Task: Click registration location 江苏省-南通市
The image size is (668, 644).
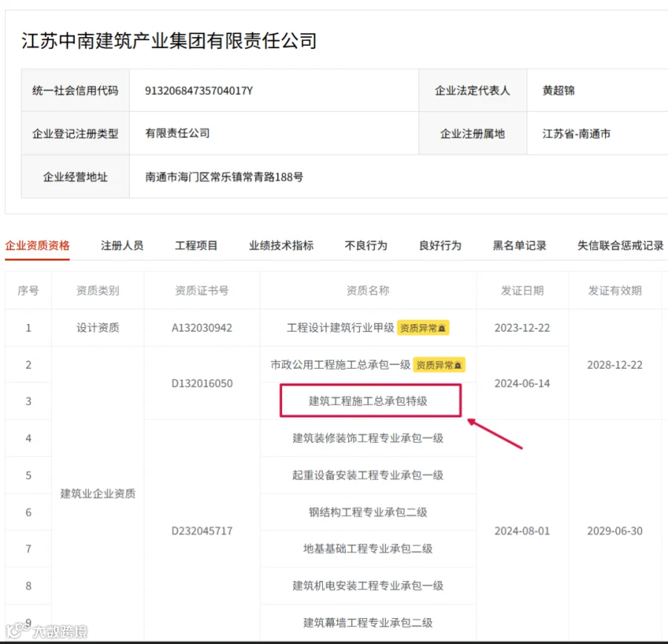Action: click(x=577, y=134)
